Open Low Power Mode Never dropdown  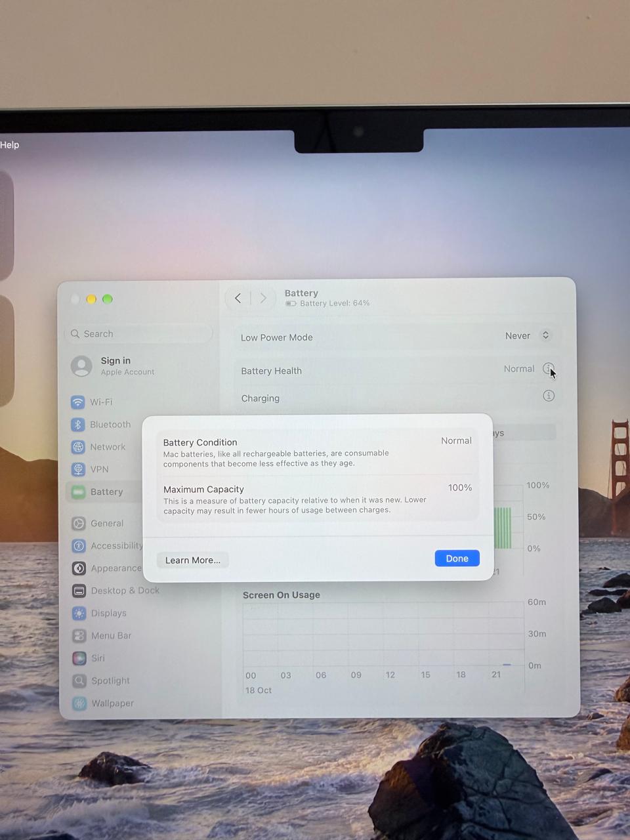(528, 335)
